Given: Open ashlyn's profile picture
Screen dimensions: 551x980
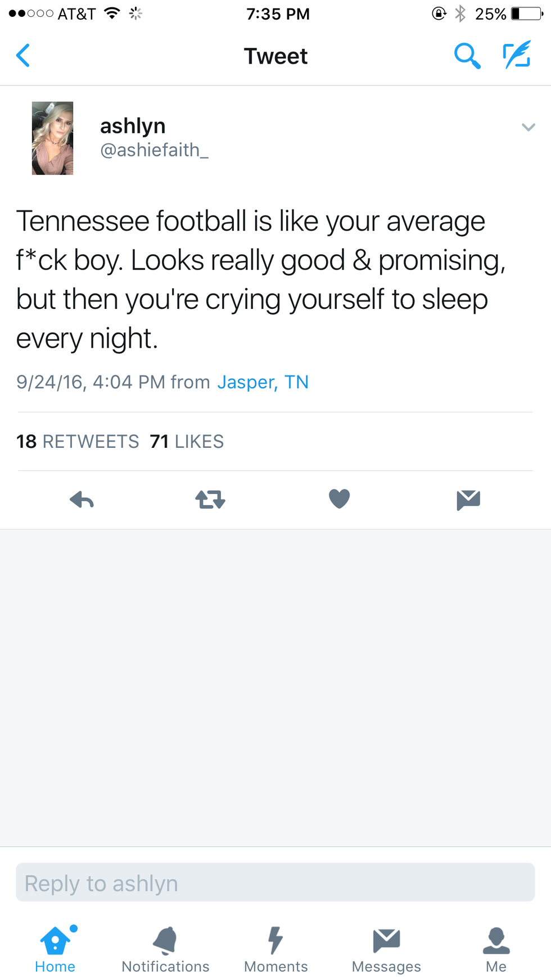Looking at the screenshot, I should point(53,138).
